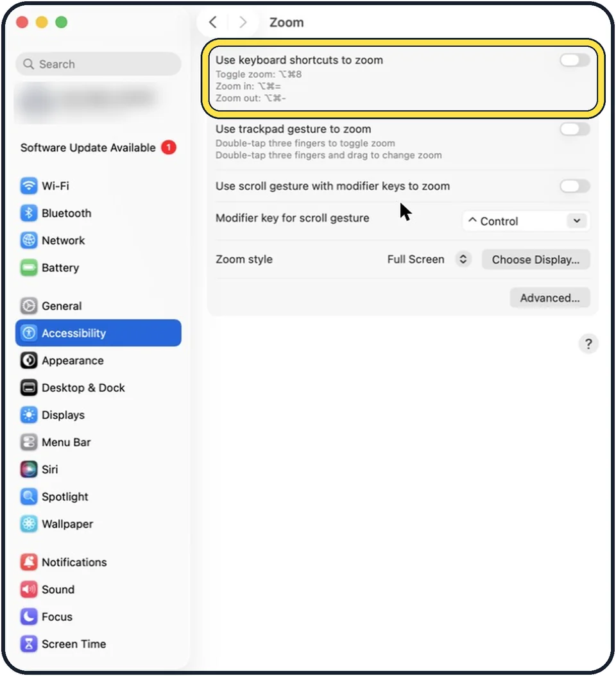
Task: Open Siri via its colorful icon
Action: tap(29, 469)
